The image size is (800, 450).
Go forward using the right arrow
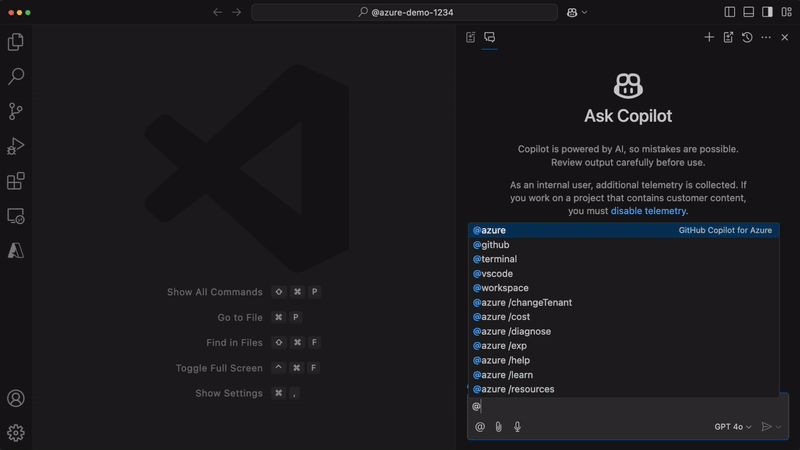236,12
